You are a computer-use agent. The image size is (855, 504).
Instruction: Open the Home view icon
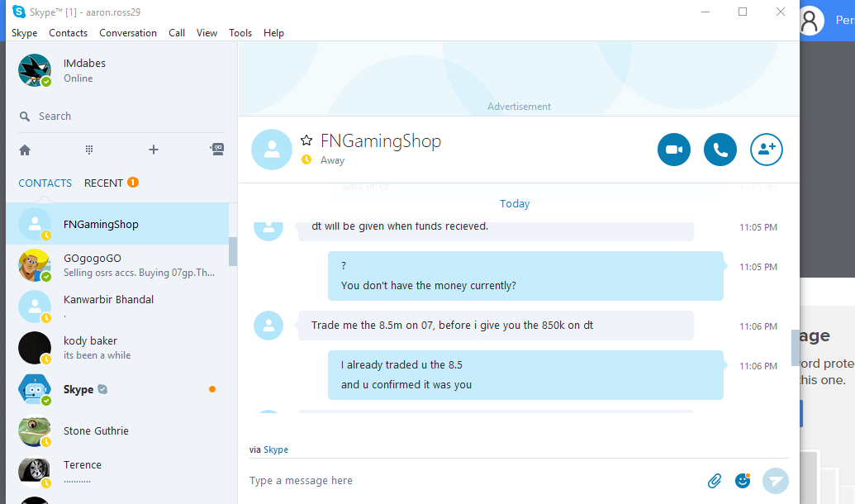point(25,150)
